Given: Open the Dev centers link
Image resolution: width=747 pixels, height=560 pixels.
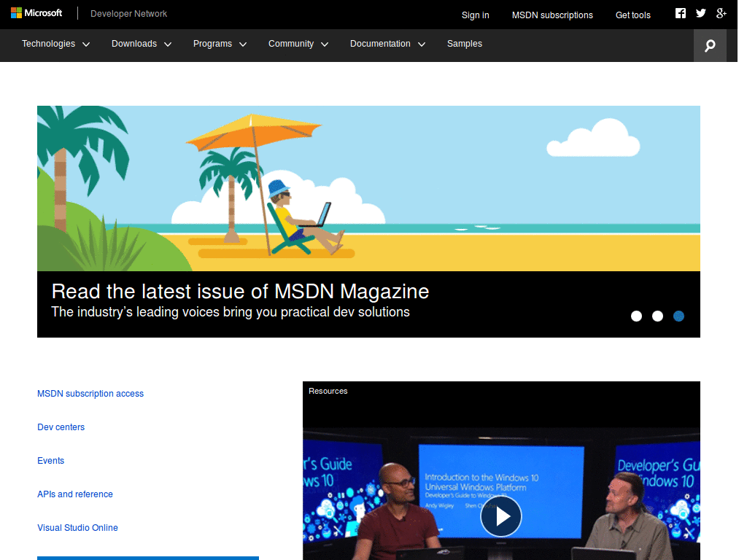Looking at the screenshot, I should (x=61, y=427).
